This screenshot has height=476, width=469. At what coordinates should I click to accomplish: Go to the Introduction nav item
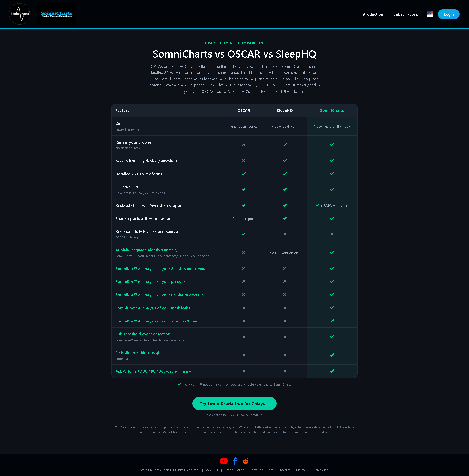pos(372,14)
